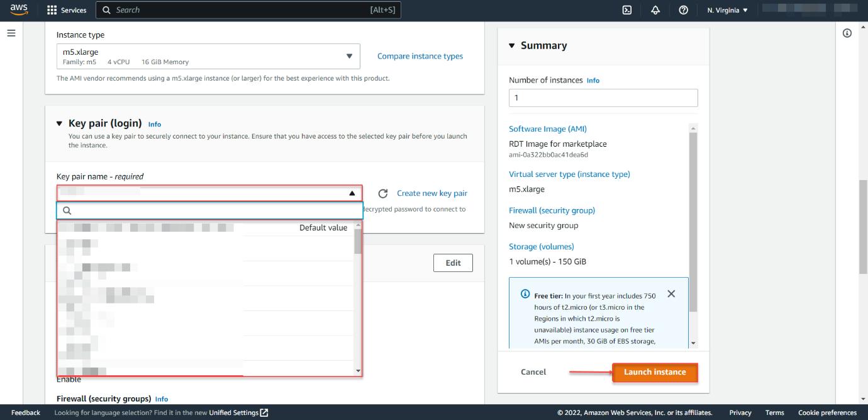Image resolution: width=868 pixels, height=420 pixels.
Task: Click the AWS home logo
Action: pos(18,9)
